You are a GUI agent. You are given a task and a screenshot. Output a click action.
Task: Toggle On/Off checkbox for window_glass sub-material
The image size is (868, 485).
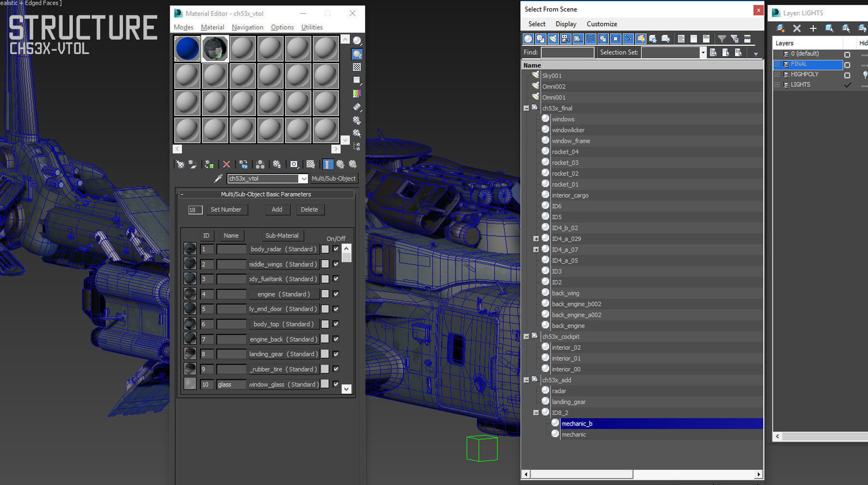coord(336,384)
